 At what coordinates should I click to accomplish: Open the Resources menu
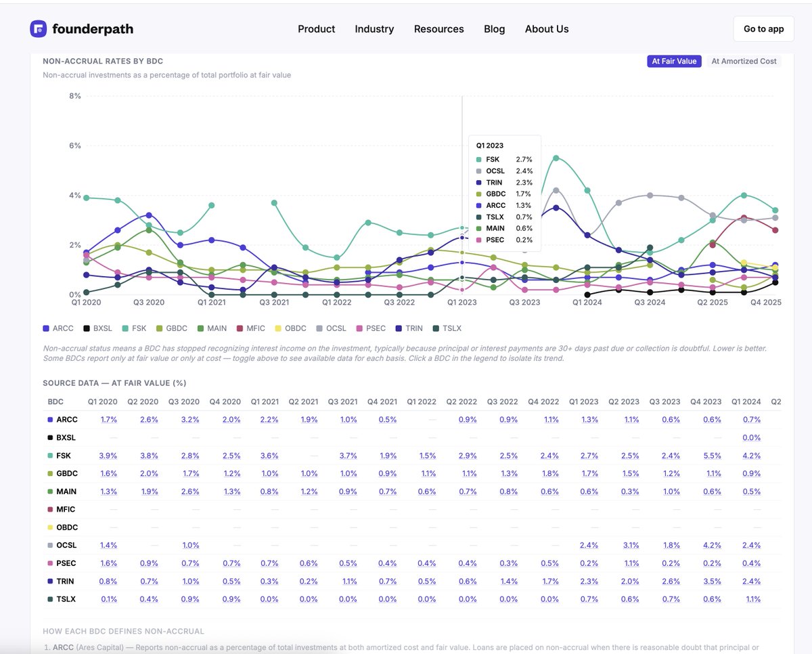[x=439, y=29]
